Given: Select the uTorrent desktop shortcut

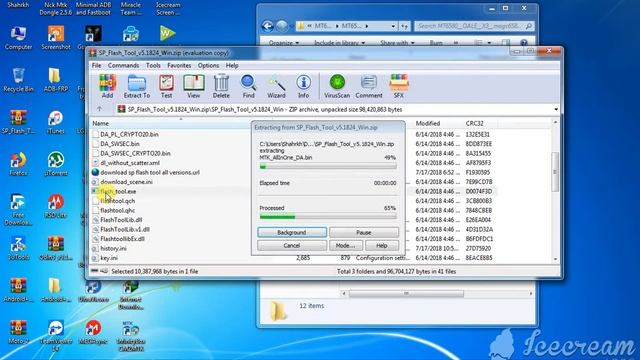Looking at the screenshot, I should coord(56,164).
